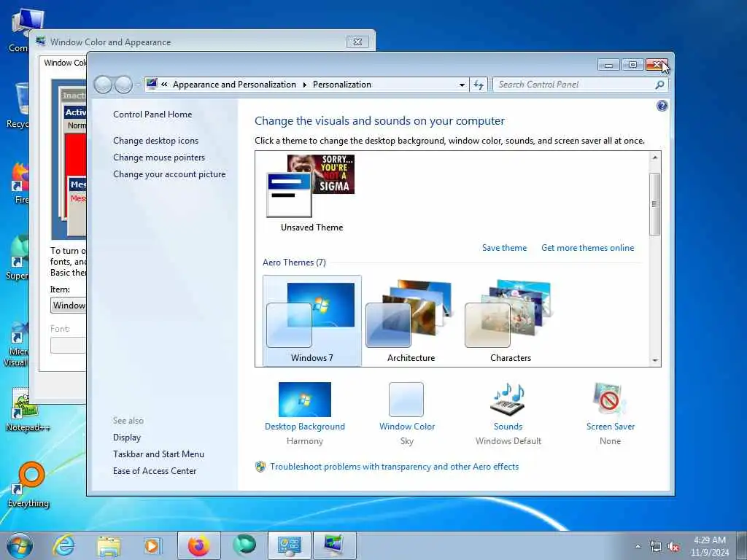This screenshot has width=747, height=560.
Task: Click the theme list scroll down arrow
Action: coord(655,360)
